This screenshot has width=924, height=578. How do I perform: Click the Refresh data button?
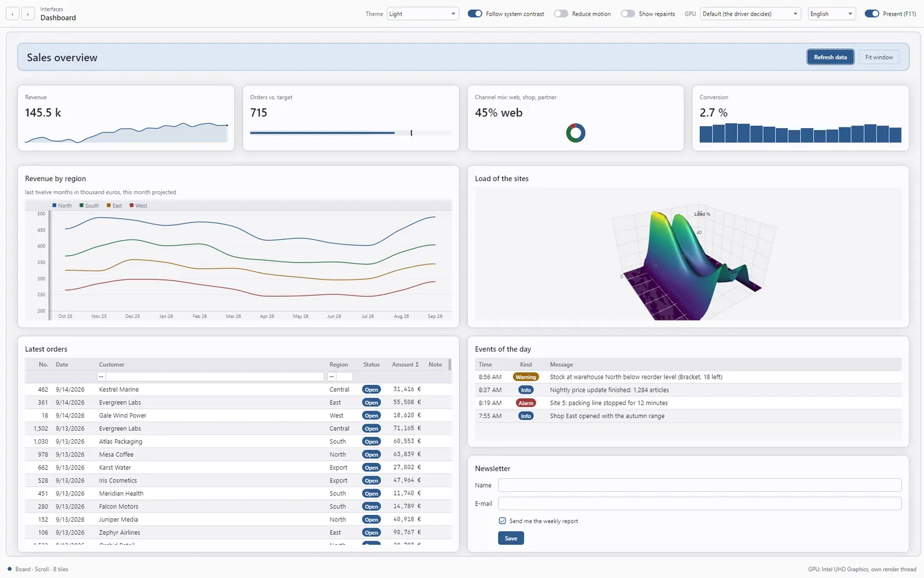click(x=830, y=57)
